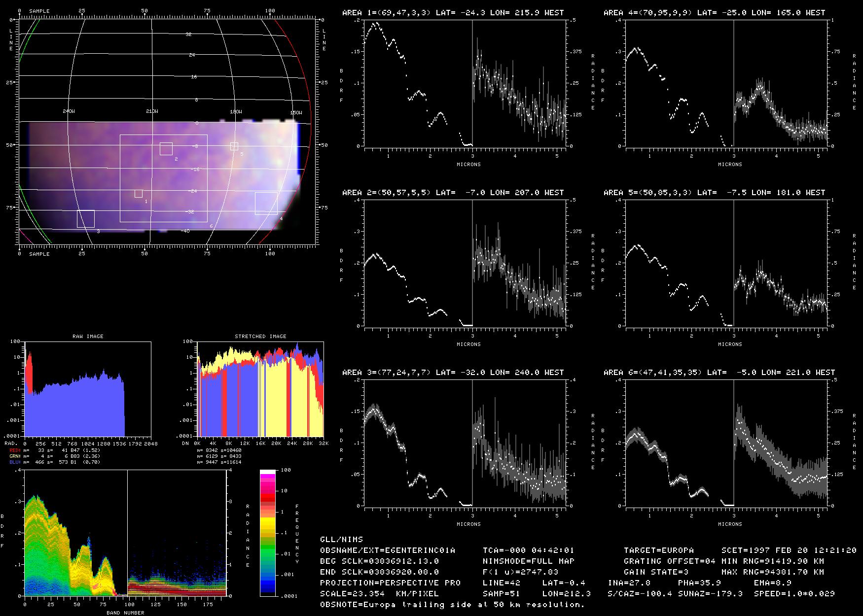Screen dimensions: 863x616
Task: Click the RAW IMAGE histogram title
Action: [88, 336]
